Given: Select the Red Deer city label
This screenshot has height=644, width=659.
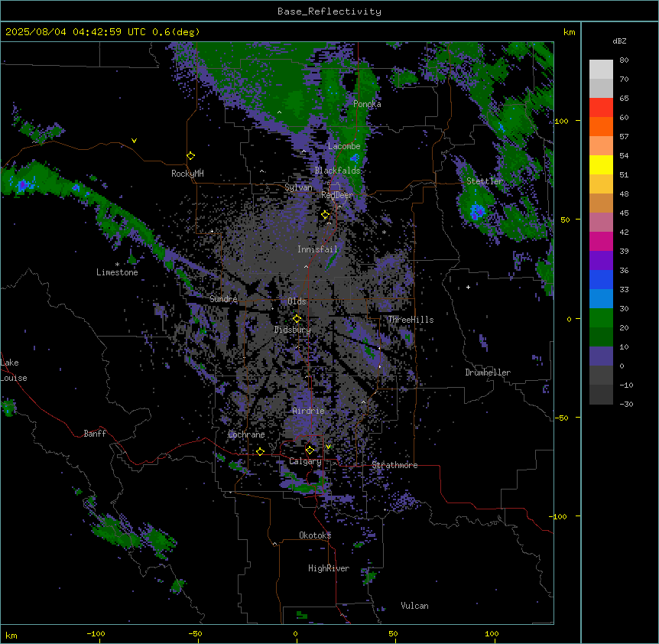Looking at the screenshot, I should click(337, 195).
